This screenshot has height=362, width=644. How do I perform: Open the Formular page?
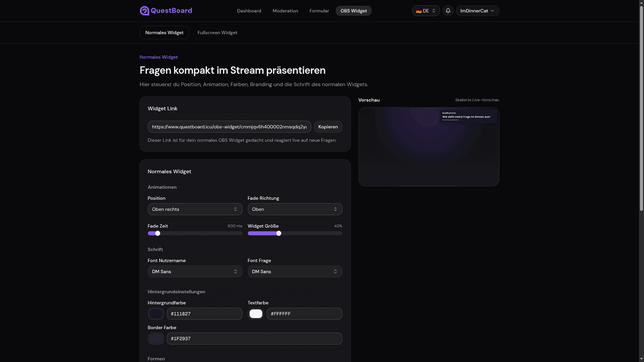click(319, 11)
